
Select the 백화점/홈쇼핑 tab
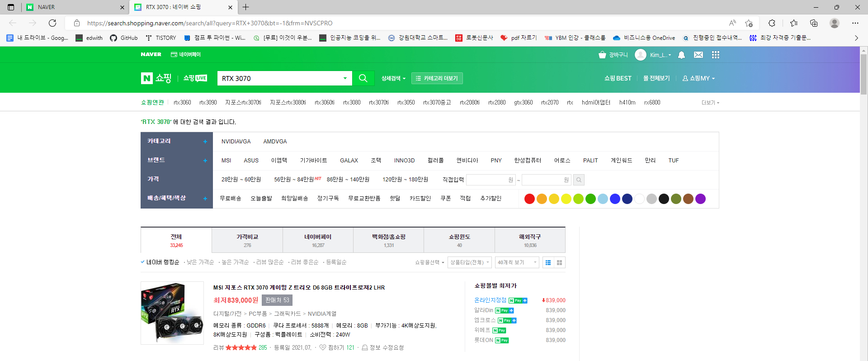tap(389, 240)
